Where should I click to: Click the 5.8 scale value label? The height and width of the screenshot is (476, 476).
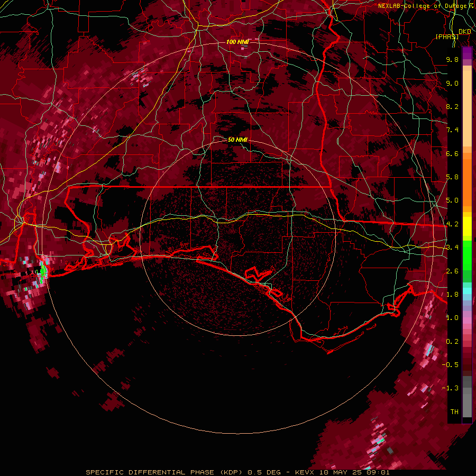click(x=452, y=177)
